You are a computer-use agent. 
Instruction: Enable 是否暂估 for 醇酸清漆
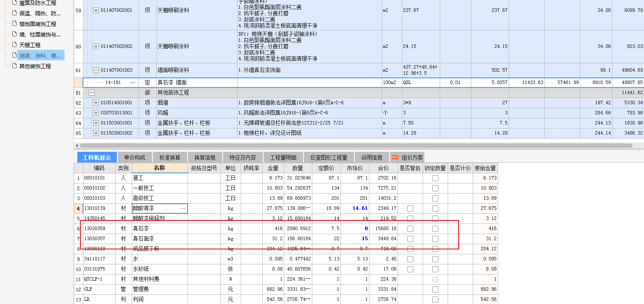point(410,209)
